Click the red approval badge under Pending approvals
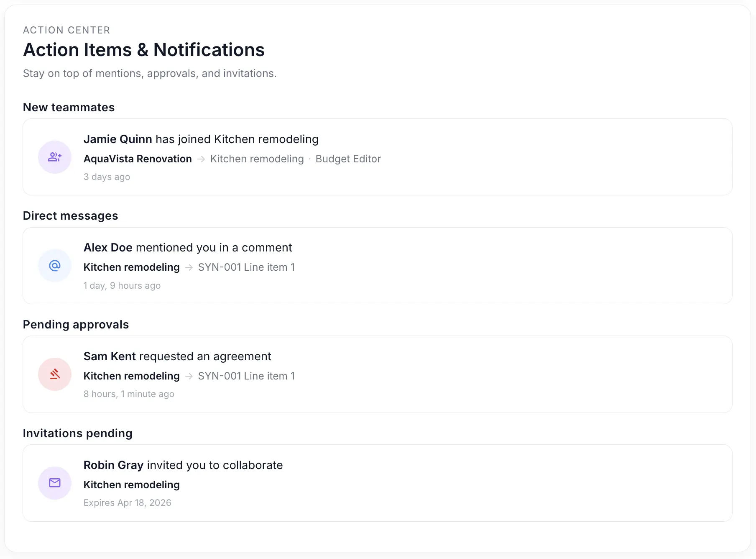Screen dimensions: 756x559 (x=55, y=374)
